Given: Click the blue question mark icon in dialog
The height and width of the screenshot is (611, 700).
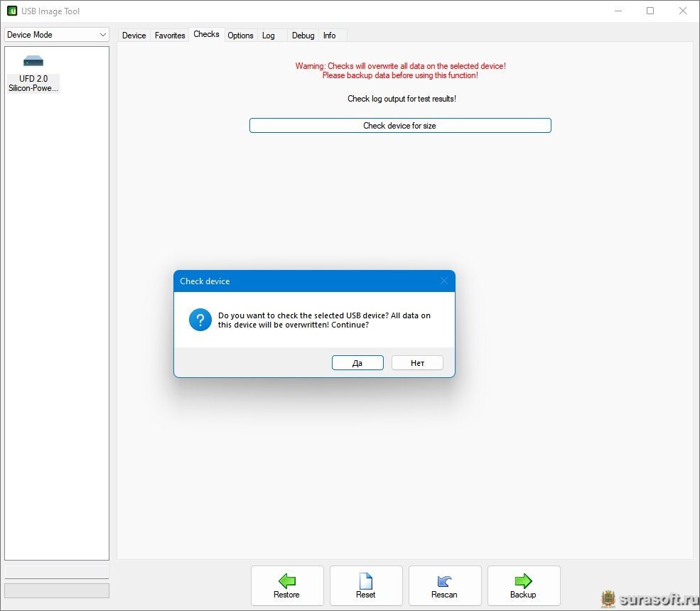Looking at the screenshot, I should point(200,320).
